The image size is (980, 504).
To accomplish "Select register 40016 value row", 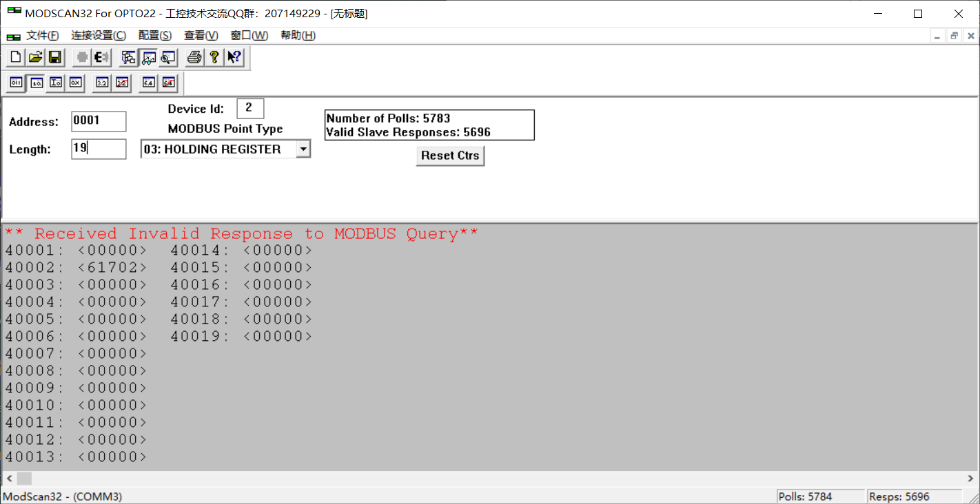I will click(241, 285).
